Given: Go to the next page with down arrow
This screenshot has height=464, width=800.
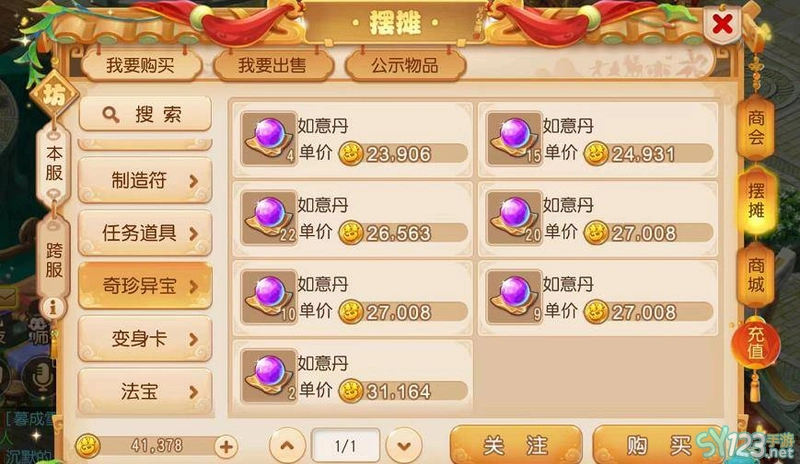Looking at the screenshot, I should [x=404, y=446].
